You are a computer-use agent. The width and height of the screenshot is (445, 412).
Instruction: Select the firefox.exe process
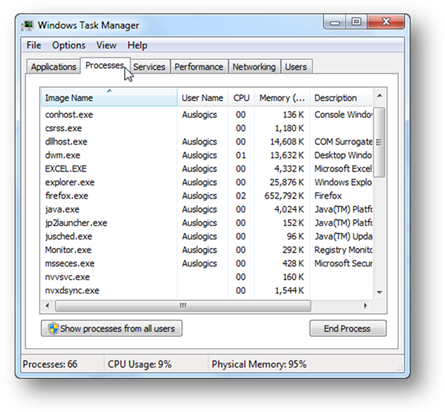coord(207,196)
